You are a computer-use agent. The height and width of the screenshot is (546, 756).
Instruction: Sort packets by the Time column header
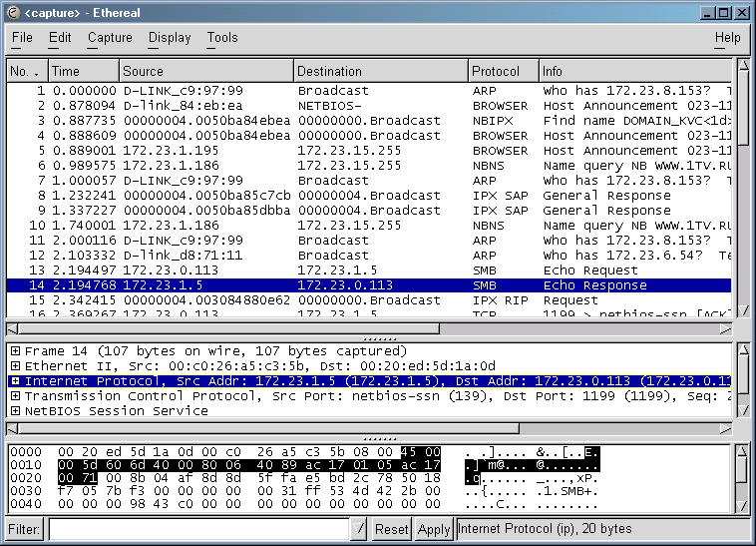pos(84,72)
